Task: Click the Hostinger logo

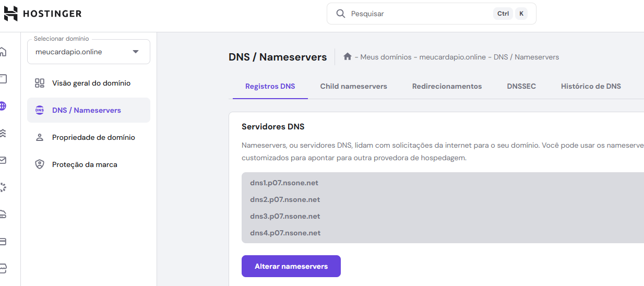Action: 43,14
